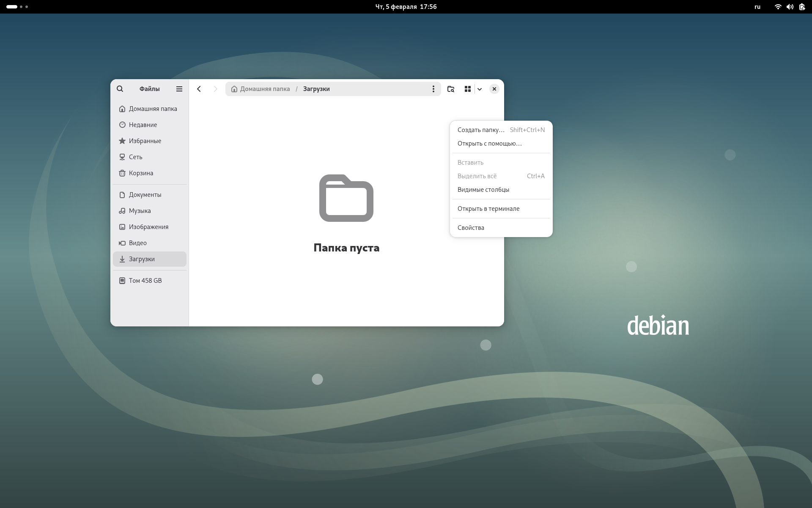Select Открыть в терминале menu entry
This screenshot has width=812, height=508.
[488, 209]
